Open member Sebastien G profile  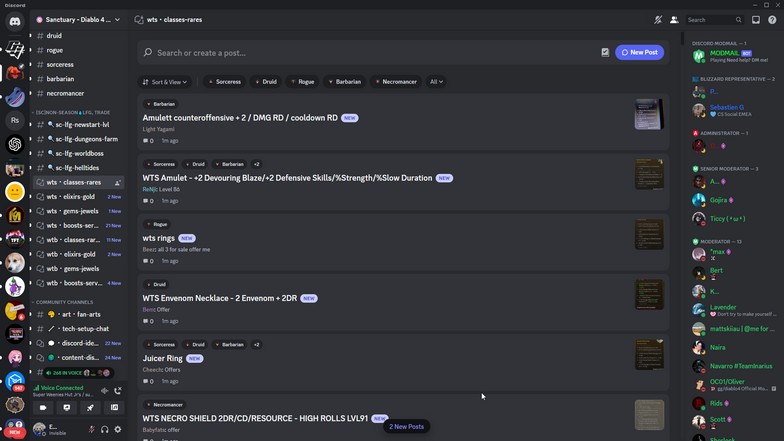click(x=734, y=110)
